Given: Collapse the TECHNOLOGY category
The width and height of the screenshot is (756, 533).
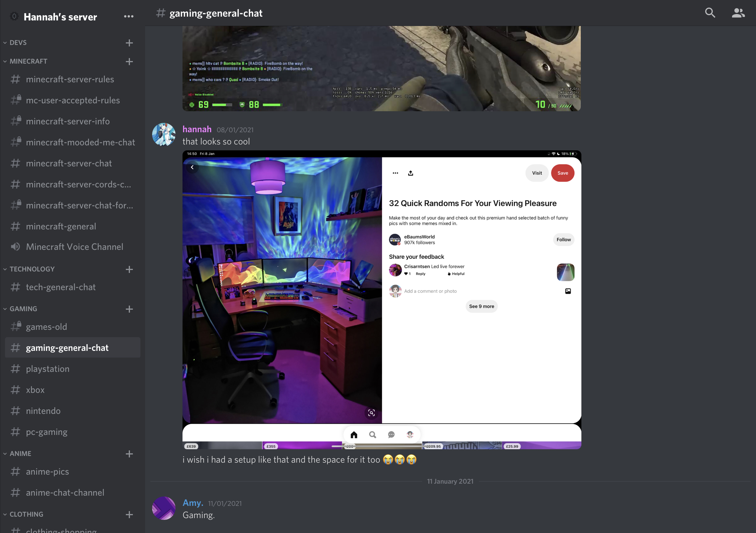Looking at the screenshot, I should tap(32, 269).
